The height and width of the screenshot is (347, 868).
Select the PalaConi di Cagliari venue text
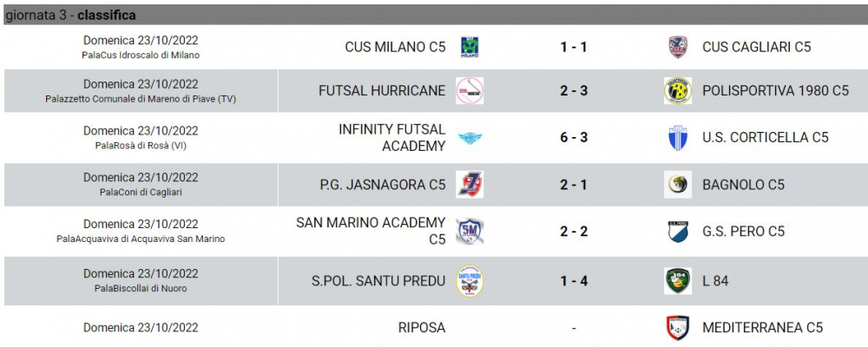(x=141, y=192)
